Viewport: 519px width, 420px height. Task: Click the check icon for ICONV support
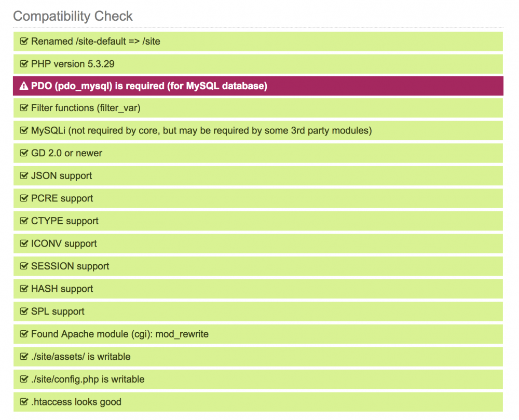[23, 243]
